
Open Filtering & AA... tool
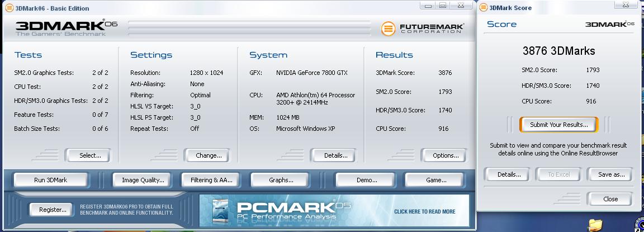tap(211, 180)
